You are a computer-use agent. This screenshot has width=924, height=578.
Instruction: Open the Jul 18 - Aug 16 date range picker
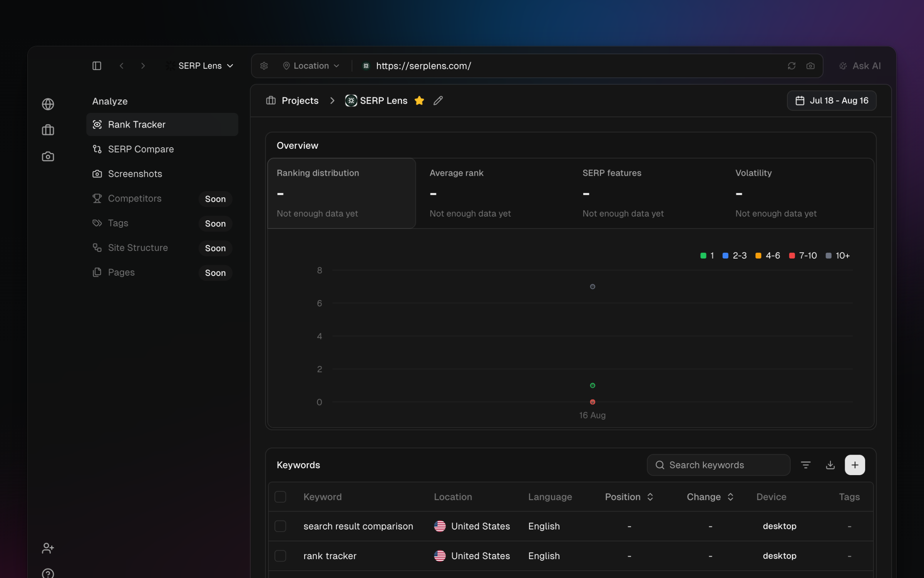832,101
